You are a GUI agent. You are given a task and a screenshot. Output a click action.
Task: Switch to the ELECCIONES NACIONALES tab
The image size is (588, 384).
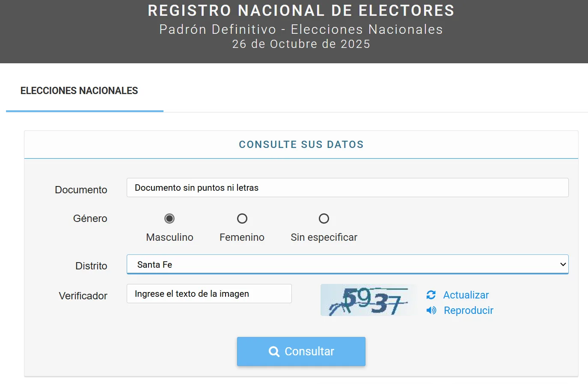coord(79,91)
